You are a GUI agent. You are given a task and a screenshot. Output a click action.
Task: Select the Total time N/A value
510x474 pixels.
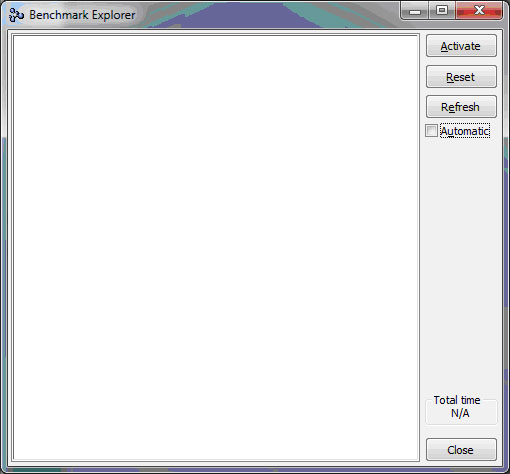coord(460,413)
